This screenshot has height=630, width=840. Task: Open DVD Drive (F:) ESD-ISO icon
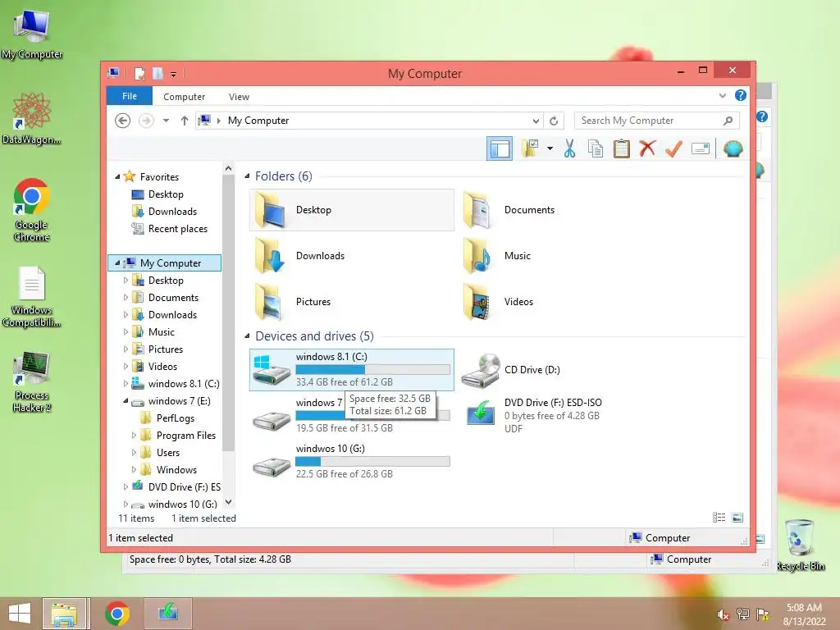click(x=480, y=413)
